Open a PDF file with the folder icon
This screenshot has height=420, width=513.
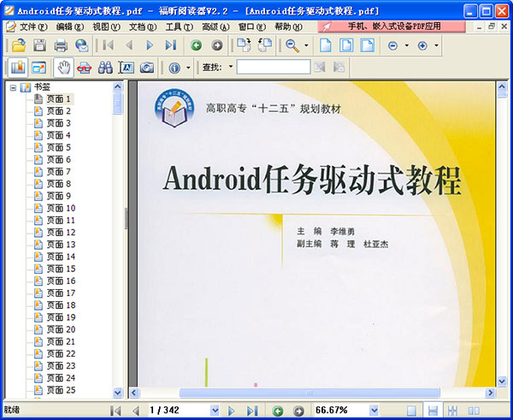(19, 45)
